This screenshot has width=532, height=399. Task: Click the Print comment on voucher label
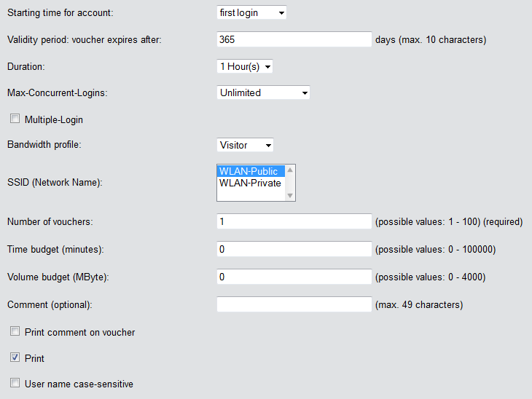pos(79,332)
